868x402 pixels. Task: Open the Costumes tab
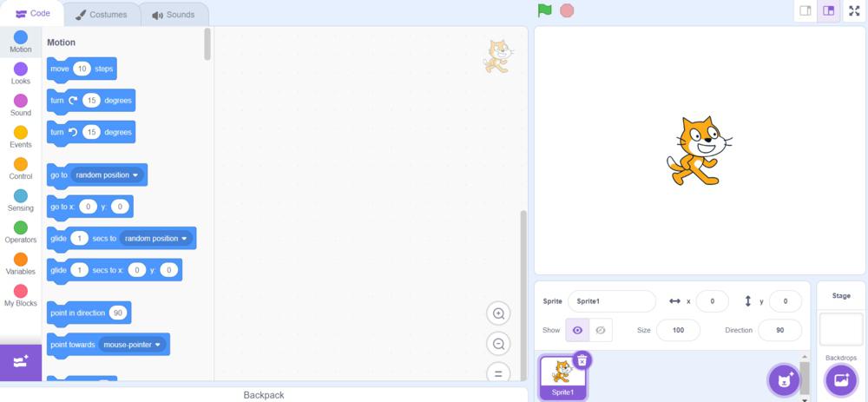102,15
